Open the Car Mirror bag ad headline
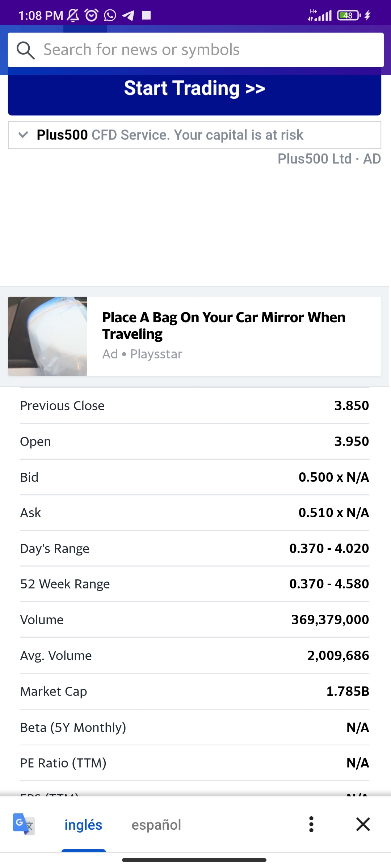This screenshot has width=391, height=868. 223,325
